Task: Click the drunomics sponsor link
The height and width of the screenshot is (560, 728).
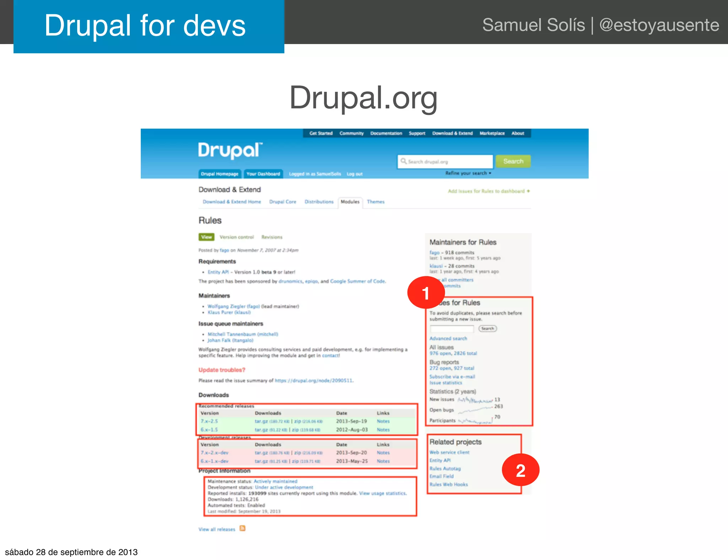Action: [x=290, y=281]
